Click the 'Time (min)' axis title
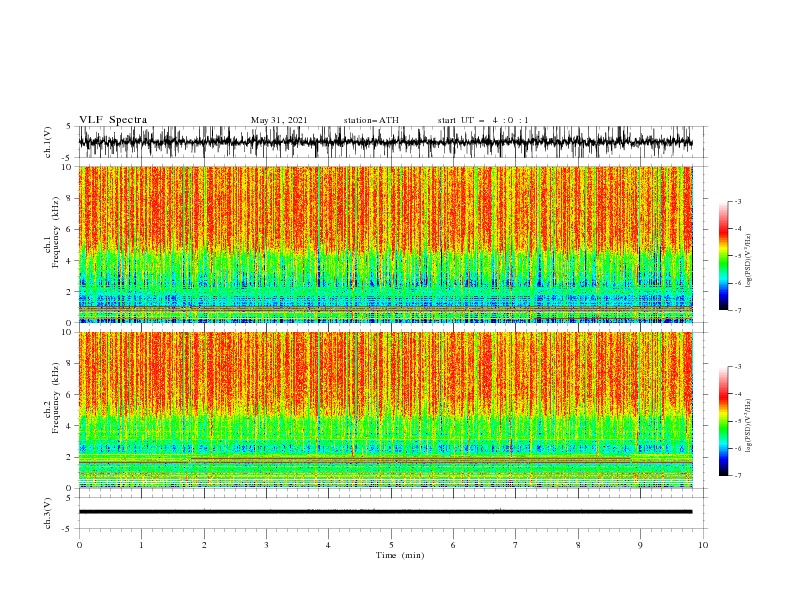 [400, 555]
